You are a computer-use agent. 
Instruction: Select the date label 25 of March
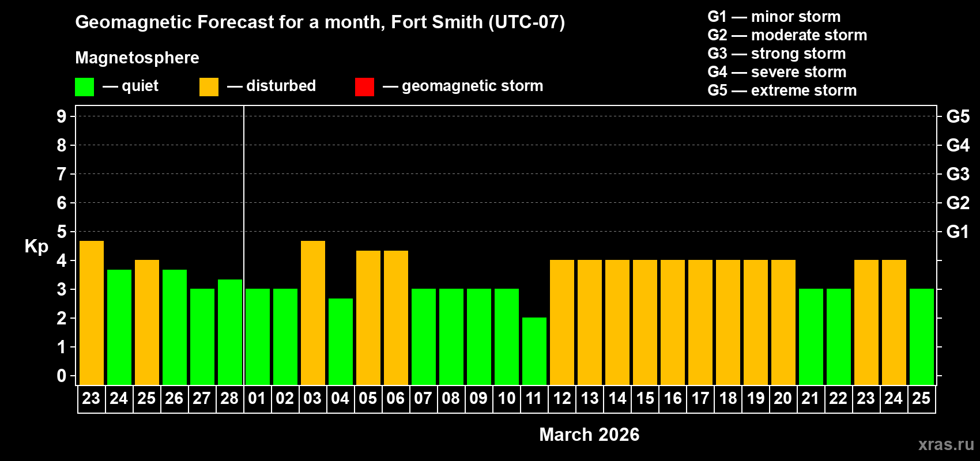[921, 399]
